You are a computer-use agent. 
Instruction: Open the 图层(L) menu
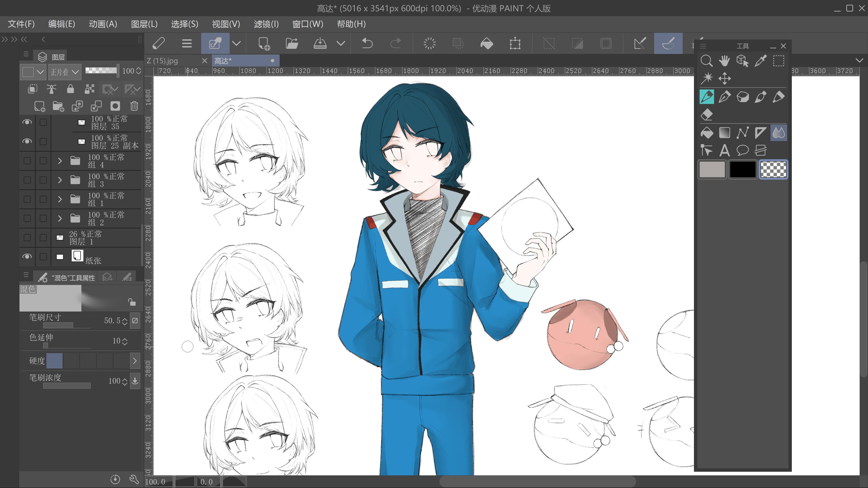click(144, 24)
